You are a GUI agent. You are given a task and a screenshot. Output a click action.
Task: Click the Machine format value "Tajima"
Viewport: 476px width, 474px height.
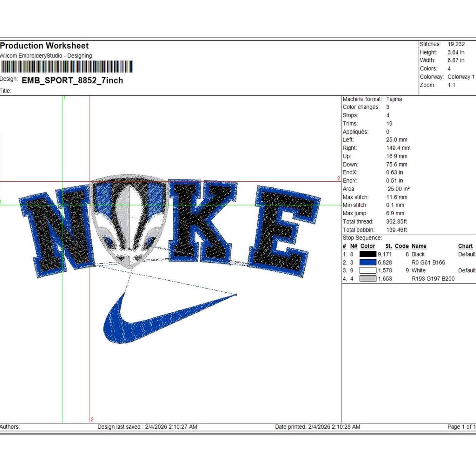(394, 99)
